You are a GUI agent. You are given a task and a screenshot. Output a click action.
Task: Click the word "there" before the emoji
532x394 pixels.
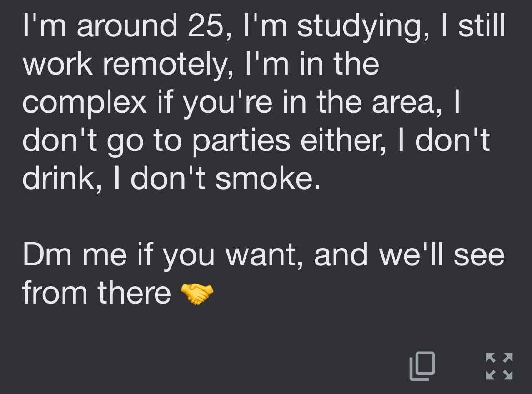pos(134,293)
